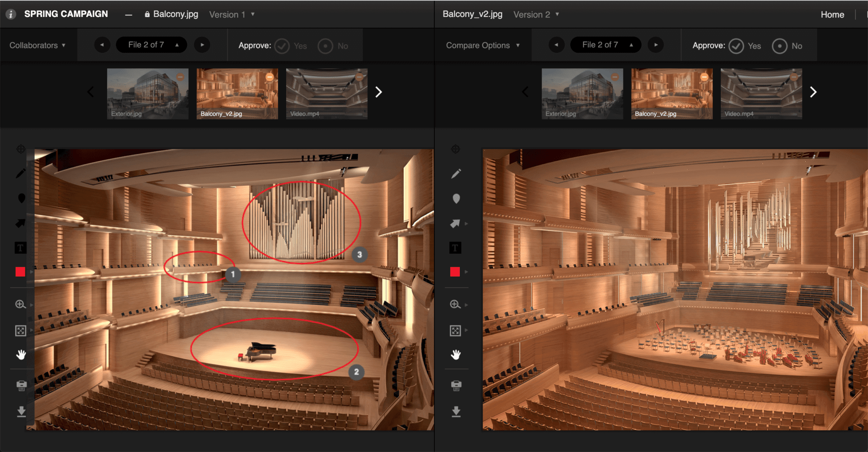Select the pin marker tool in right panel
Viewport: 868px width, 452px height.
[x=456, y=199]
